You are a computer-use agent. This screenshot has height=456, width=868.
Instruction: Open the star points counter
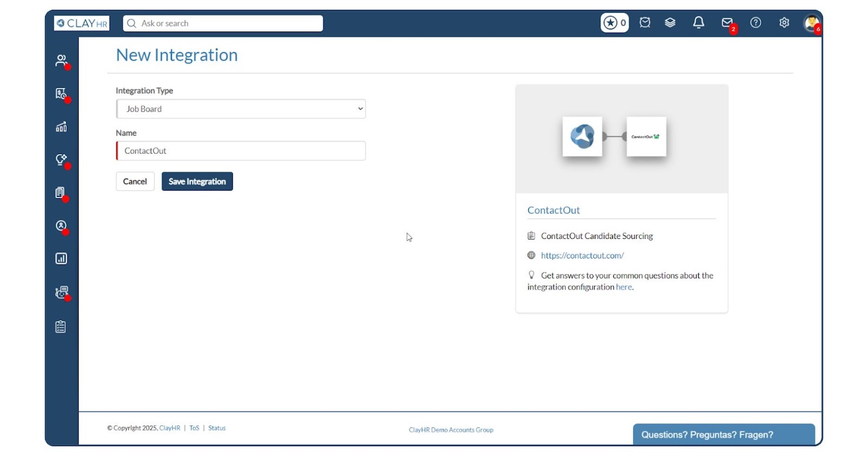(615, 23)
